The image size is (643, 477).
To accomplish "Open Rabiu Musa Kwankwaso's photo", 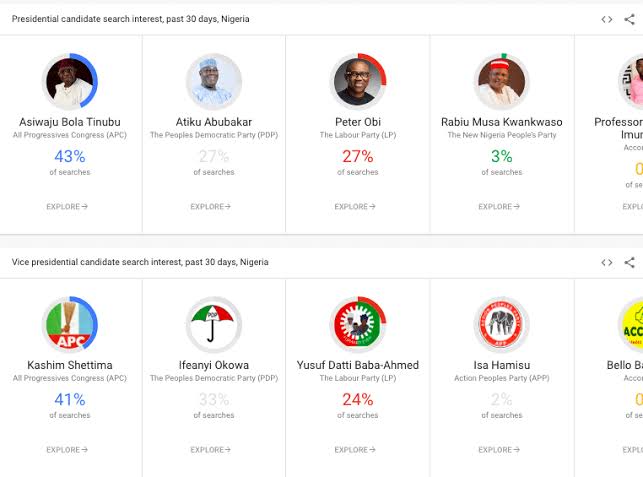I will 502,82.
